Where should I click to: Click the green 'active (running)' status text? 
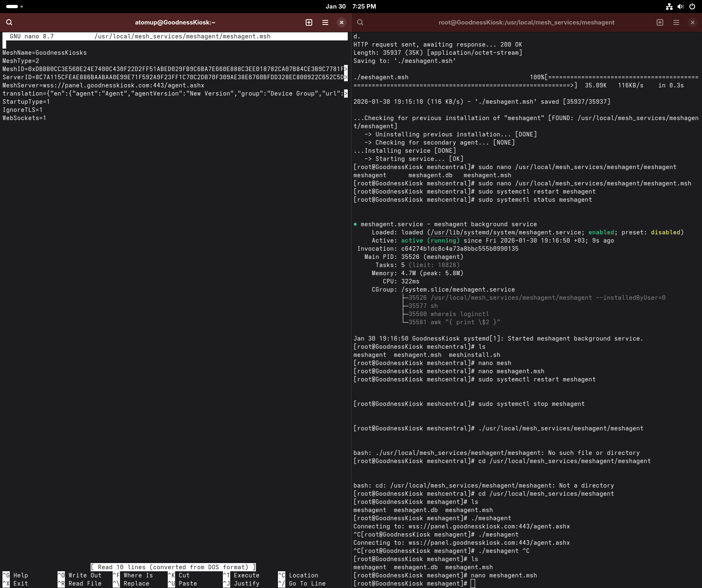click(431, 241)
